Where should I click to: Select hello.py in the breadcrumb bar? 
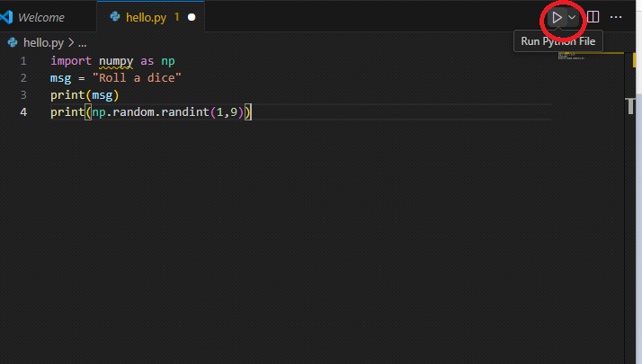42,42
